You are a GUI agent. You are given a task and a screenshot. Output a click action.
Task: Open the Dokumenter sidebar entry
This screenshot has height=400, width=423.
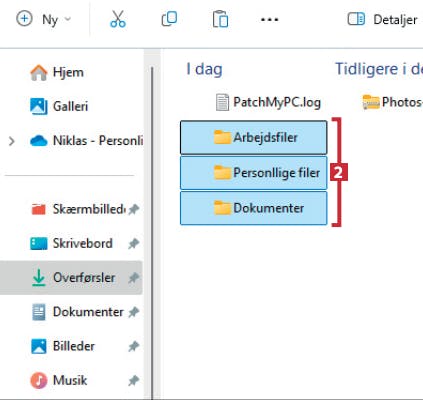[x=78, y=312]
